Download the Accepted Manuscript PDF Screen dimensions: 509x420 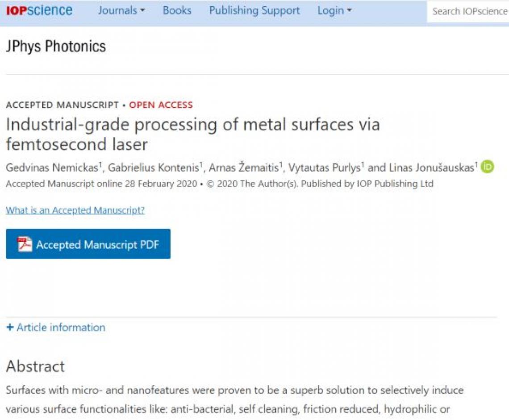coord(88,244)
